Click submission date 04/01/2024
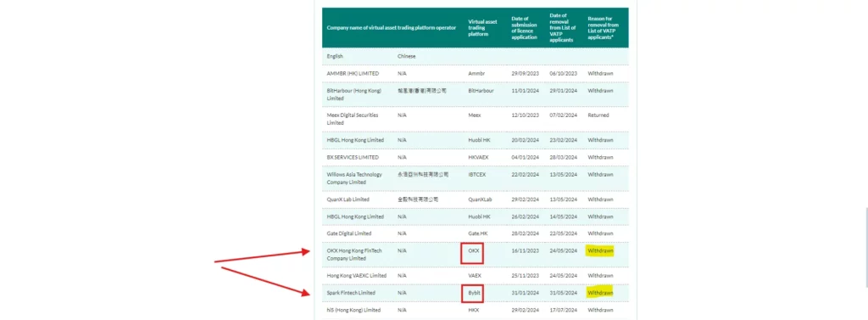This screenshot has height=320, width=868. pos(525,157)
